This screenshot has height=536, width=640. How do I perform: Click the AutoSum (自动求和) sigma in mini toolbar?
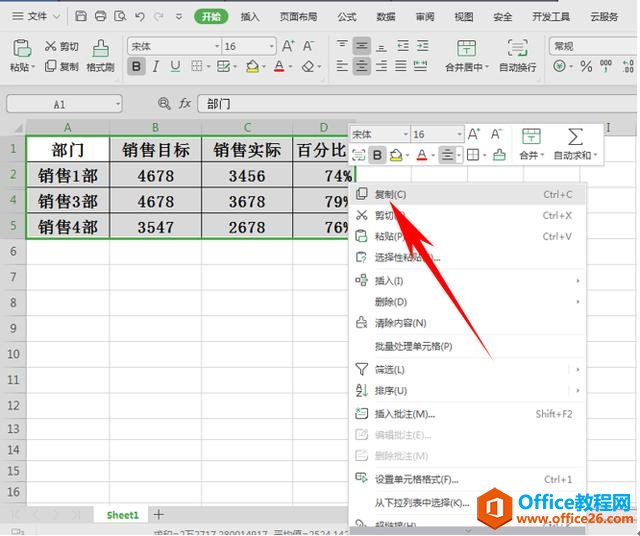click(x=575, y=137)
